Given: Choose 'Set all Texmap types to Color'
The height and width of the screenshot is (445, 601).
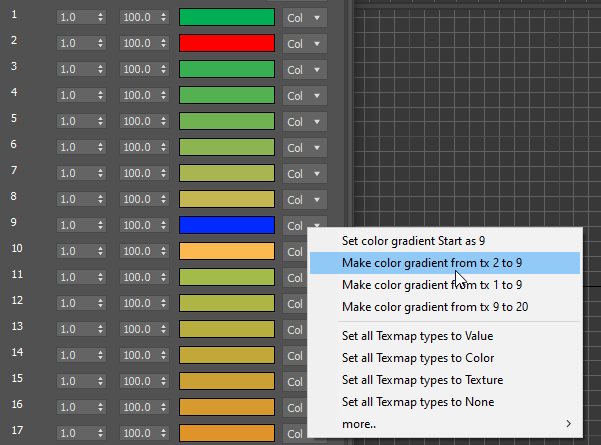Looking at the screenshot, I should pyautogui.click(x=416, y=358).
